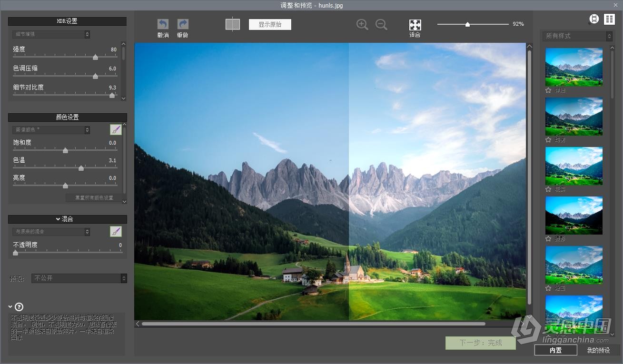The width and height of the screenshot is (623, 364).
Task: Select the second preset thumbnail
Action: [574, 117]
